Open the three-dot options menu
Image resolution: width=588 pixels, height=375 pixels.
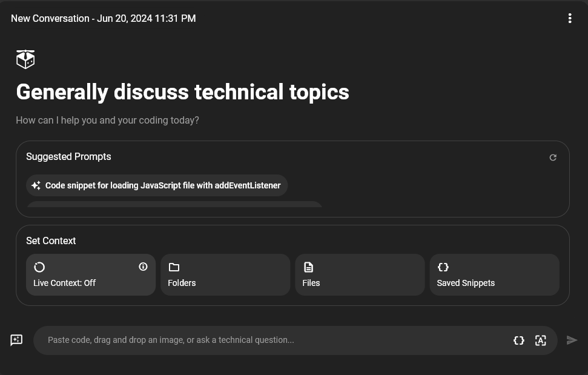(x=570, y=18)
